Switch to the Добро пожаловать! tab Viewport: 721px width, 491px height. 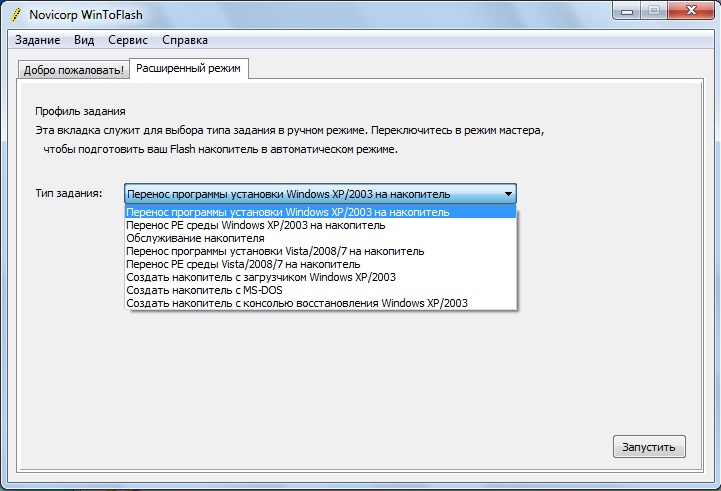tap(74, 70)
